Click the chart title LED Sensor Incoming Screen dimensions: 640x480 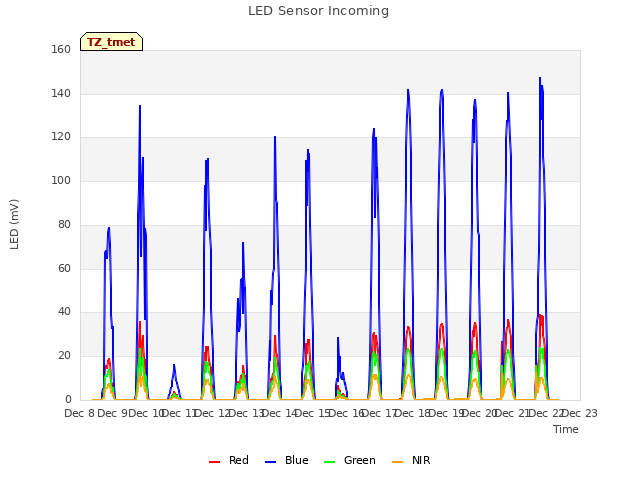click(318, 11)
